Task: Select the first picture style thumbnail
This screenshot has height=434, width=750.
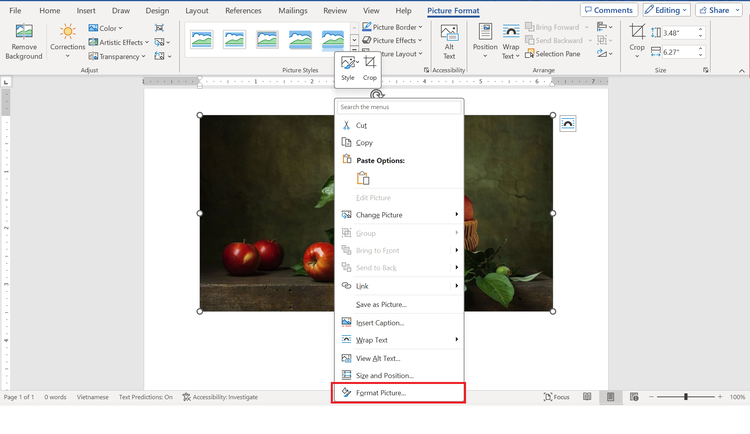Action: click(201, 39)
